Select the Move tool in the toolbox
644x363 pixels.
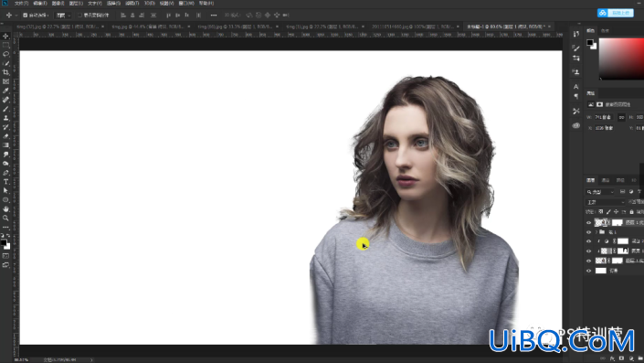5,37
